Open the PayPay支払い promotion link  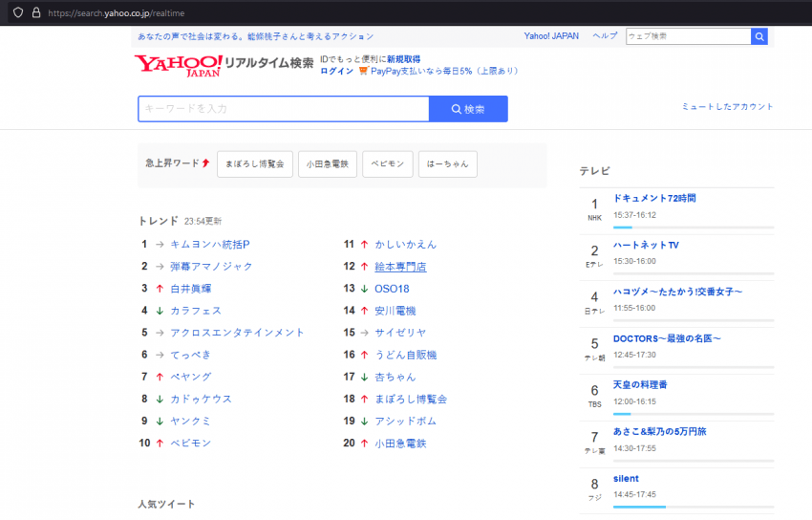coord(444,71)
